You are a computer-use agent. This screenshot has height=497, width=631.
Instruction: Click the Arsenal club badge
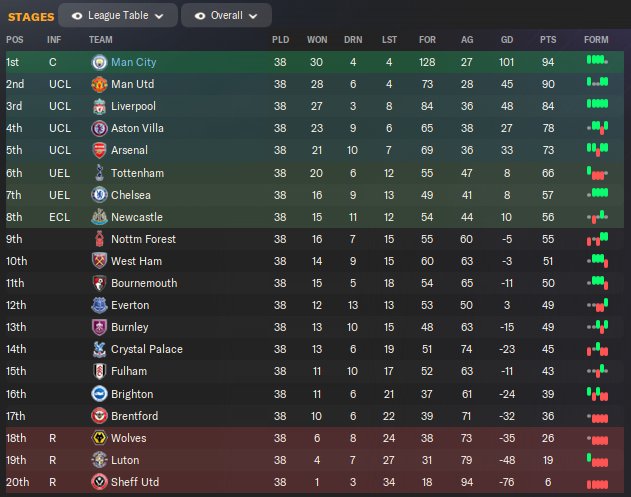pos(99,150)
